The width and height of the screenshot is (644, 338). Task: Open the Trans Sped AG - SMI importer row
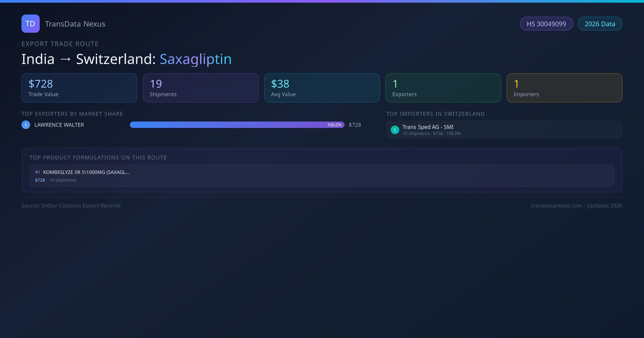(x=504, y=130)
